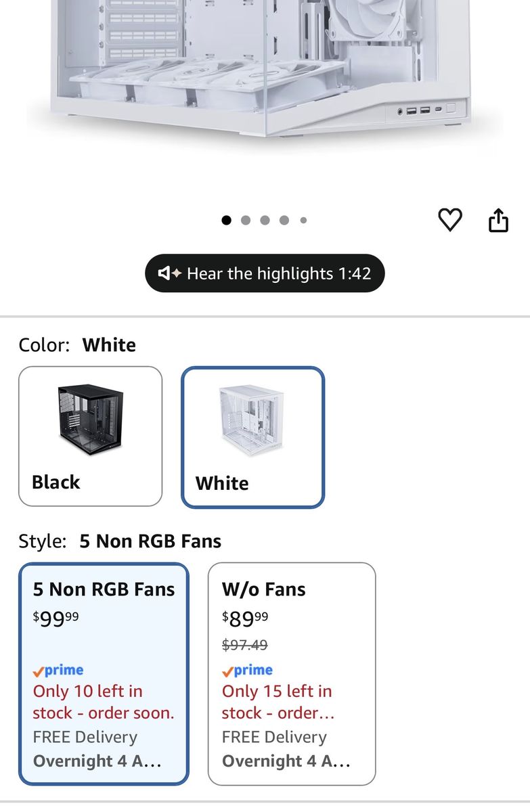The height and width of the screenshot is (812, 530).
Task: Jump to the second image dot
Action: coord(246,220)
